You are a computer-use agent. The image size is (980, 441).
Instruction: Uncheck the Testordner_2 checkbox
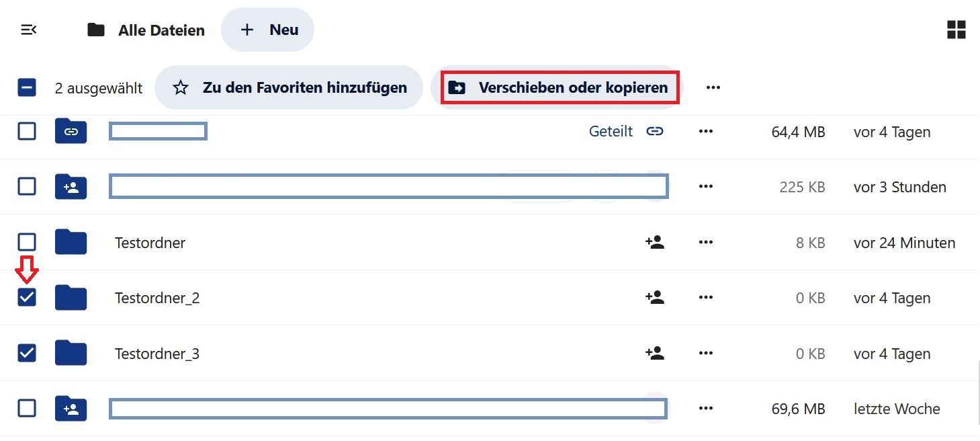[x=27, y=297]
